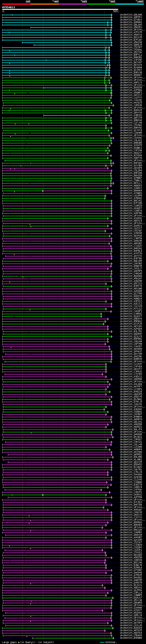Select hit UniRef100_A5AVI4
Screen dimensions: 146x644
pos(131,35)
